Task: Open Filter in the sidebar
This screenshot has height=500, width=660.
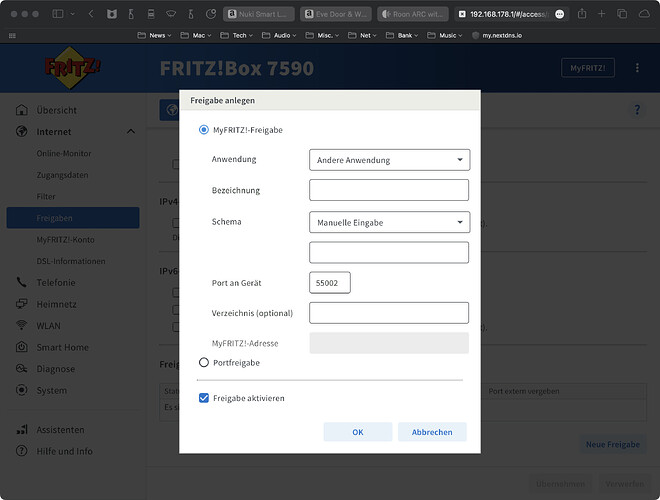Action: (46, 197)
